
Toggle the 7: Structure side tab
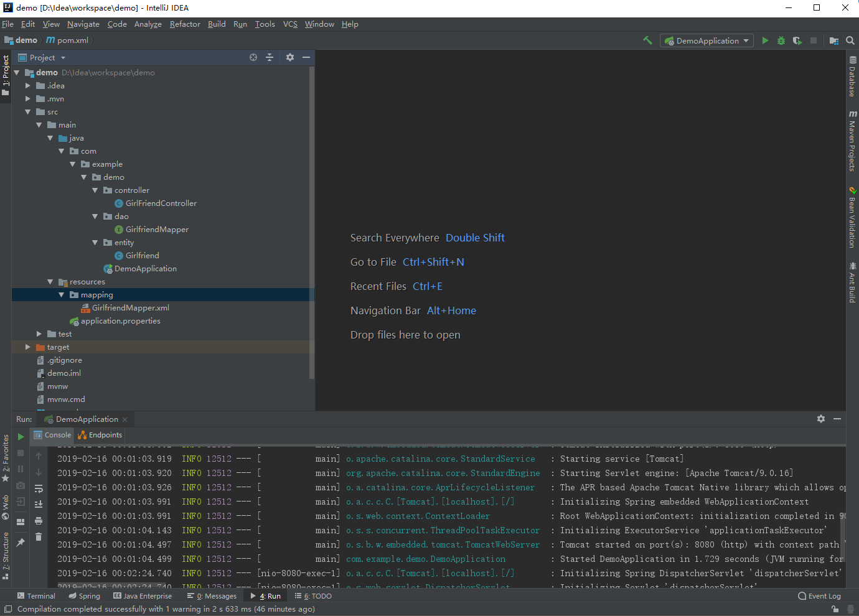(x=6, y=556)
